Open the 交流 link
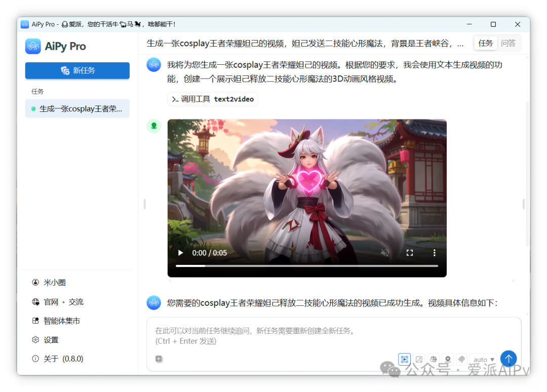The height and width of the screenshot is (392, 547). pyautogui.click(x=76, y=302)
